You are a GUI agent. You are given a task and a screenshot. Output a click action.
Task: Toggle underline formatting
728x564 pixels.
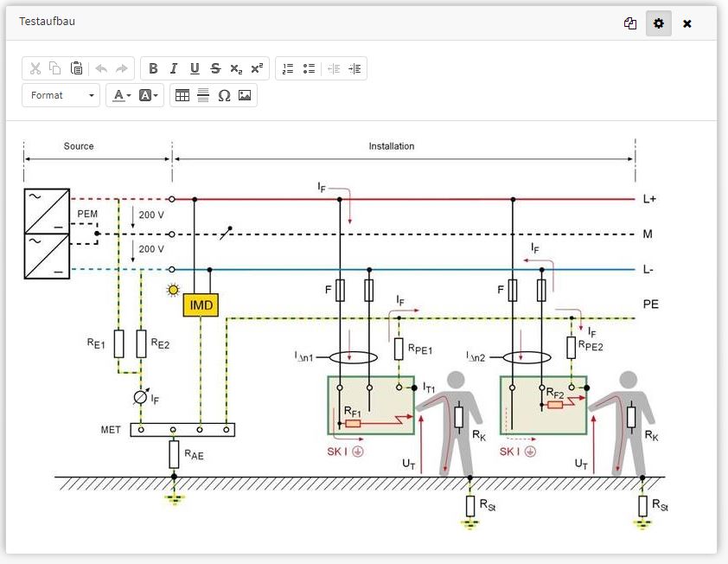(195, 69)
